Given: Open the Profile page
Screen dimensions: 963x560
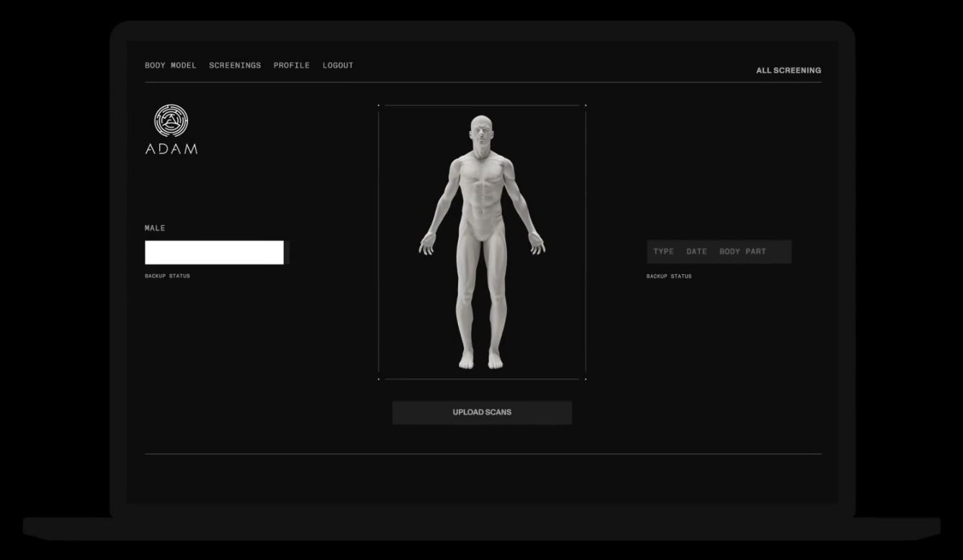Looking at the screenshot, I should [x=291, y=66].
